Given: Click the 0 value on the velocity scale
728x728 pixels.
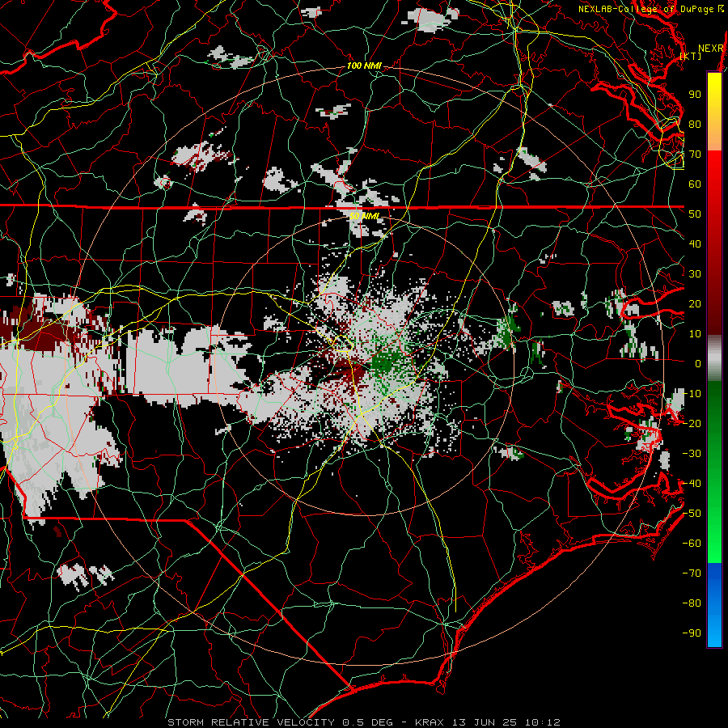Looking at the screenshot, I should click(x=698, y=364).
